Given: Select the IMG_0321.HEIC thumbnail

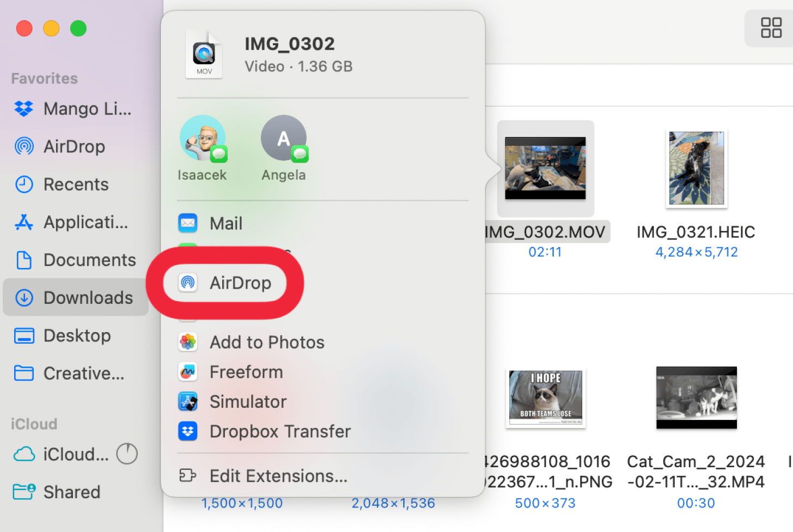Looking at the screenshot, I should pyautogui.click(x=696, y=168).
